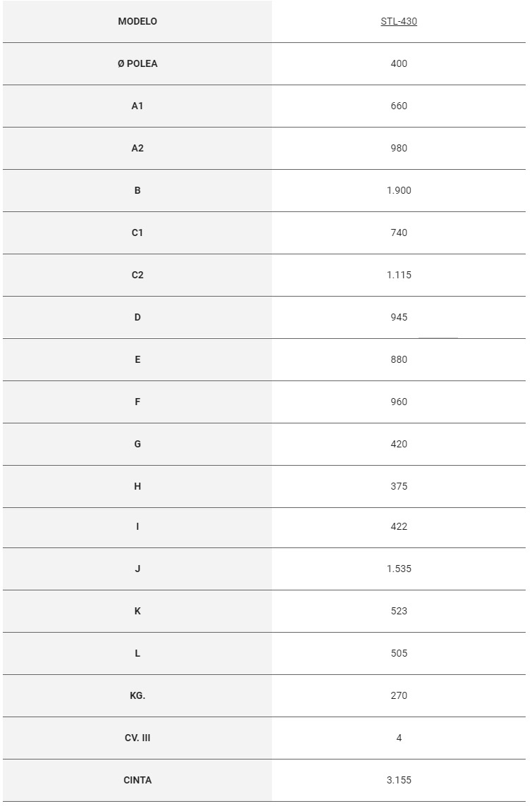Image resolution: width=532 pixels, height=806 pixels.
Task: Click the C1 row label
Action: coord(137,232)
